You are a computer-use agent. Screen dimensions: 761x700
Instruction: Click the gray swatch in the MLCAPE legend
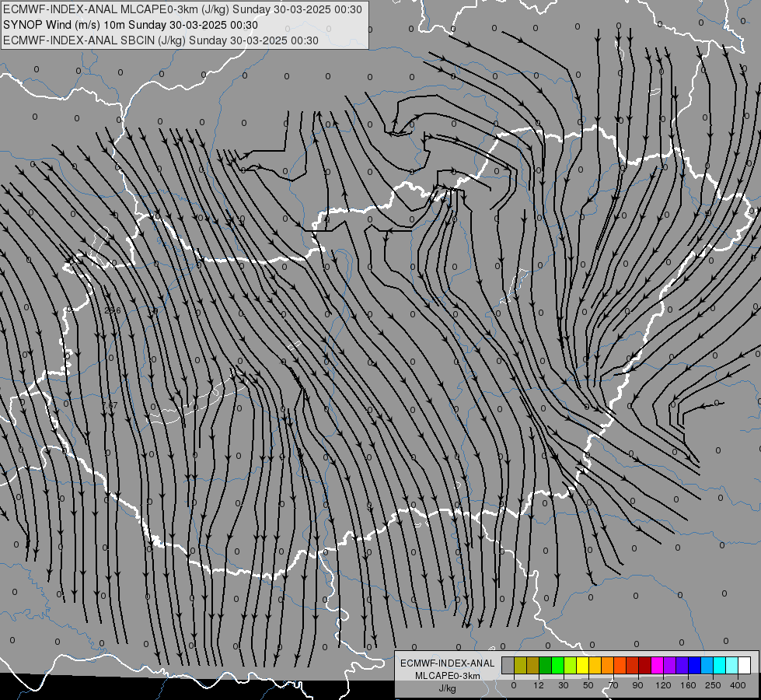click(508, 665)
